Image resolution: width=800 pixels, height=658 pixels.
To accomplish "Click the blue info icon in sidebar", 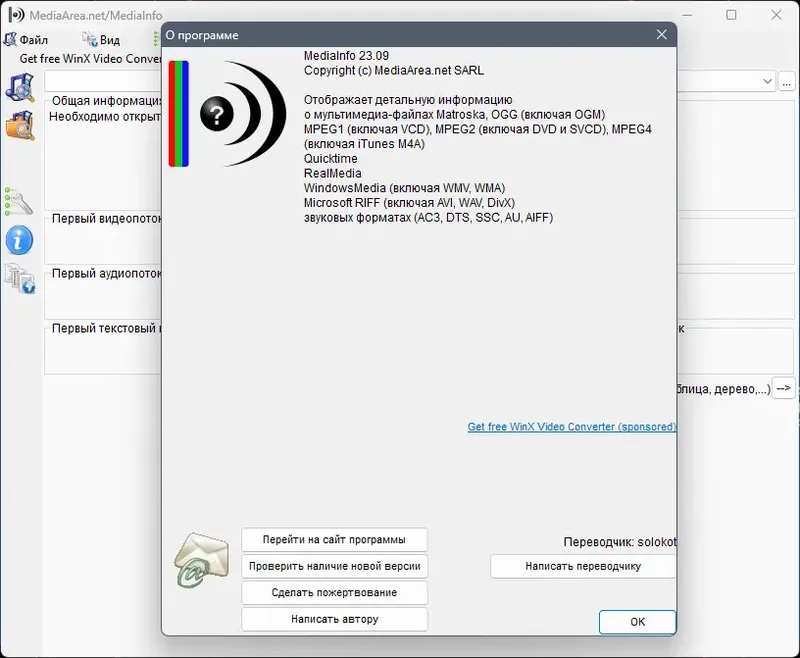I will point(19,240).
